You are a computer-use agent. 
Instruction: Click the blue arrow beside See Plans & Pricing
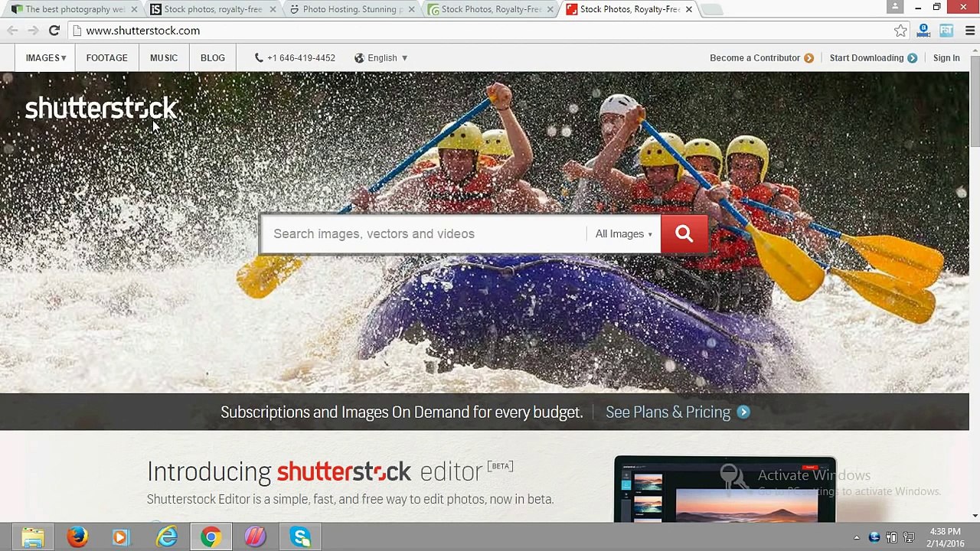743,412
